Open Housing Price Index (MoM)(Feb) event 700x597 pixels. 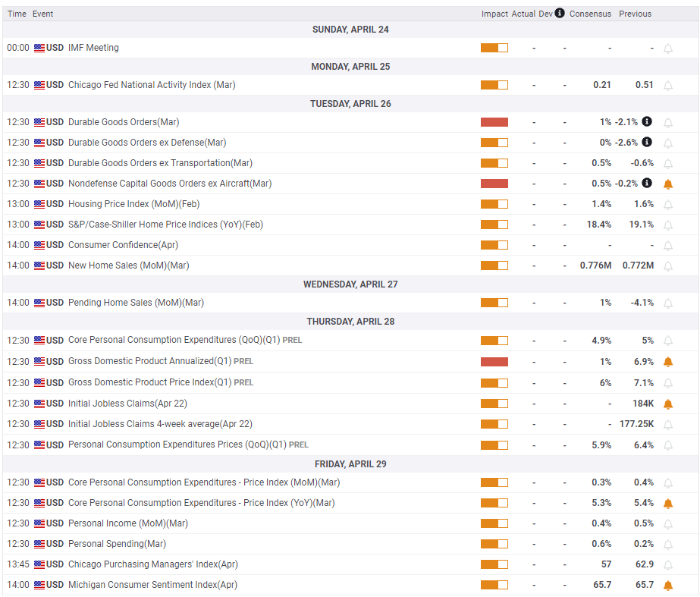tap(133, 204)
